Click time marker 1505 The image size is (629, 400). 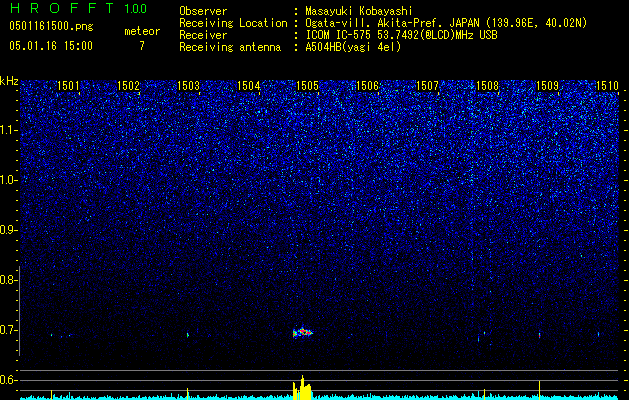(x=308, y=85)
